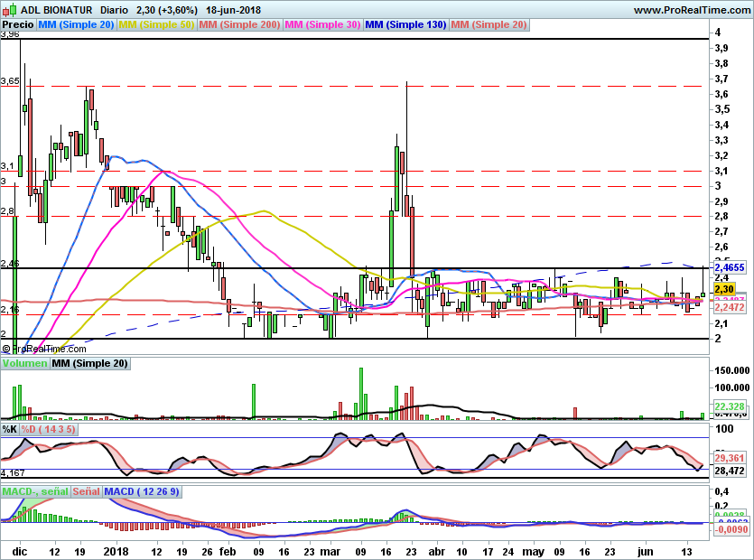Click the may month label on time axis
This screenshot has width=754, height=560.
[x=534, y=552]
